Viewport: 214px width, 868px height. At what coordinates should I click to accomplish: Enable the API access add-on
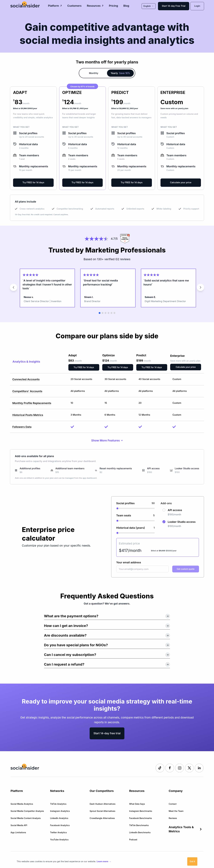pyautogui.click(x=164, y=510)
